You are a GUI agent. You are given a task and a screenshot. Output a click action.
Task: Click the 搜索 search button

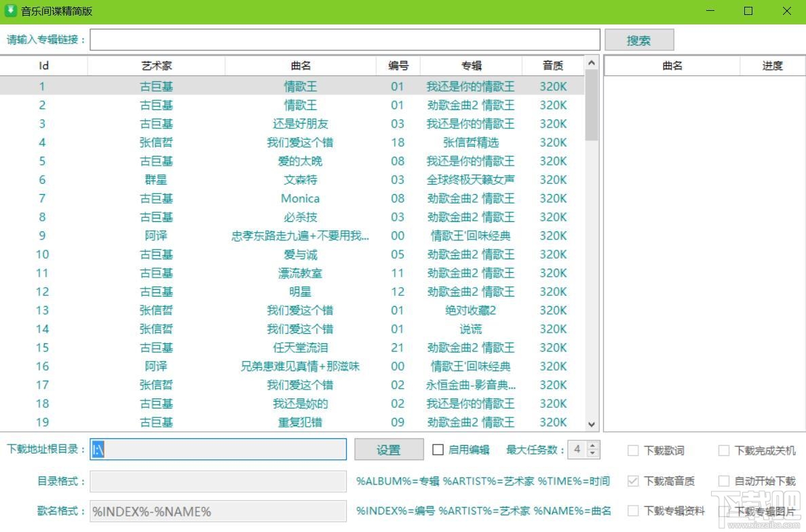click(638, 39)
